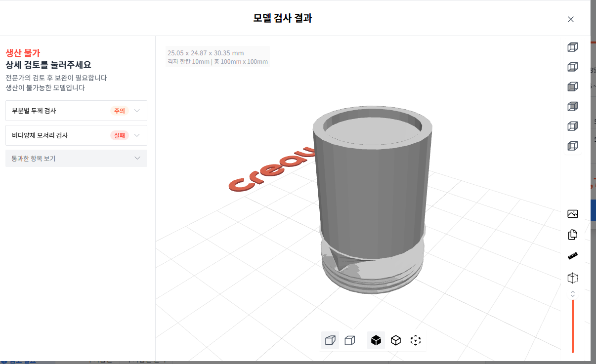Click the screenshot image icon
596x364 pixels.
click(573, 214)
